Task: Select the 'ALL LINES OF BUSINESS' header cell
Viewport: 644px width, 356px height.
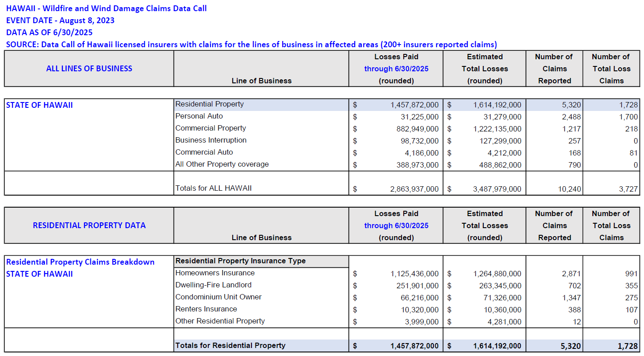Action: pos(89,69)
